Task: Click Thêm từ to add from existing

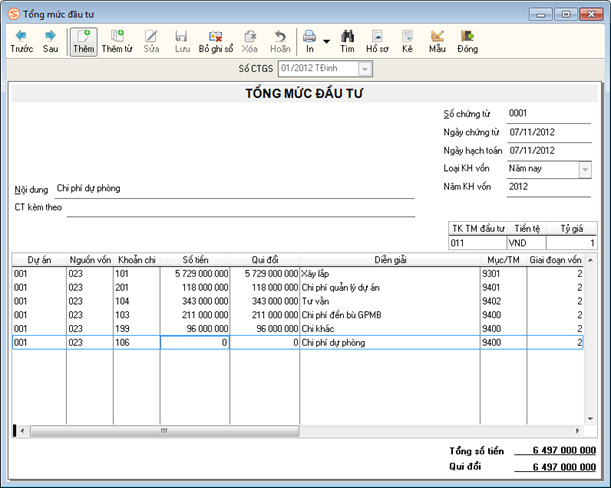Action: click(x=117, y=42)
